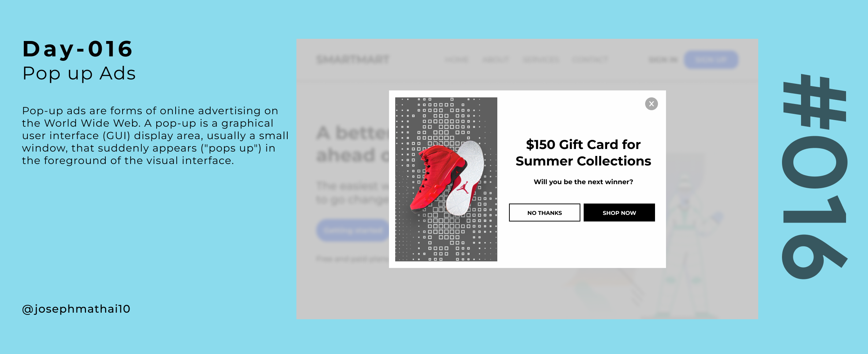Screen dimensions: 868x354
Task: Close the gift card popup with X
Action: tap(651, 104)
